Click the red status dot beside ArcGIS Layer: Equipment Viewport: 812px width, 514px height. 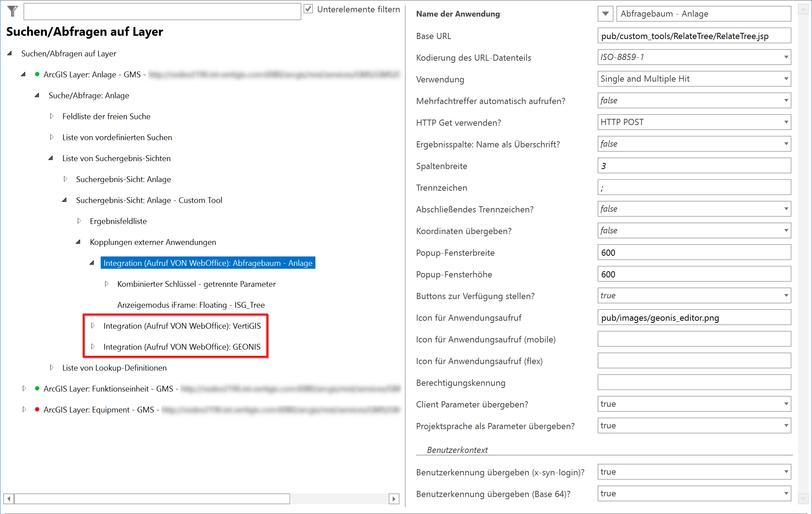pyautogui.click(x=36, y=410)
